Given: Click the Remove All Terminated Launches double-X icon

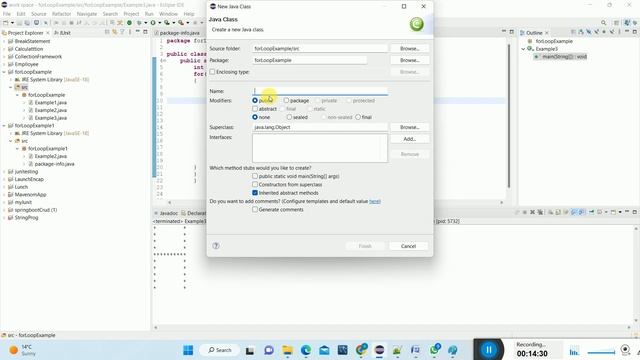Looking at the screenshot, I should pos(540,212).
